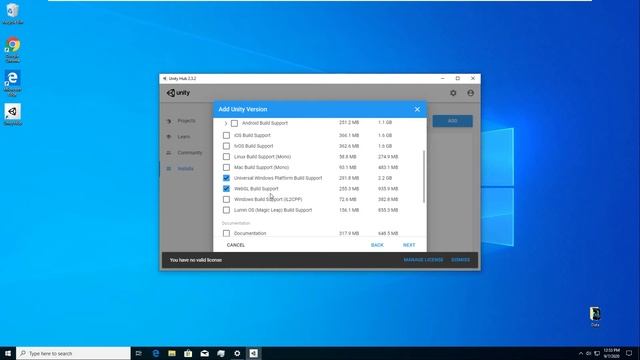The image size is (640, 360).
Task: Select the Unity Hub desktop shortcut
Action: click(13, 115)
